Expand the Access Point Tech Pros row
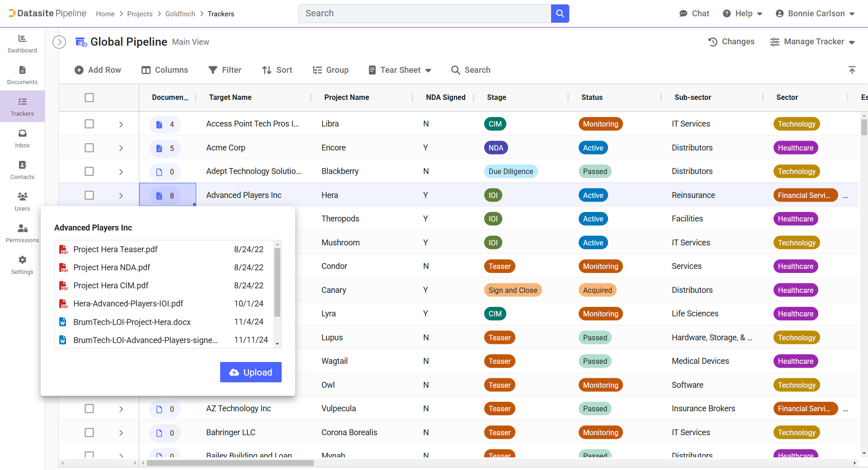 point(121,124)
